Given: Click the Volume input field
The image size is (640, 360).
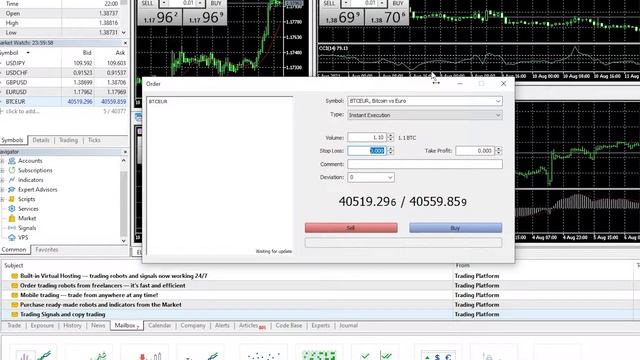Looking at the screenshot, I should pyautogui.click(x=367, y=138).
